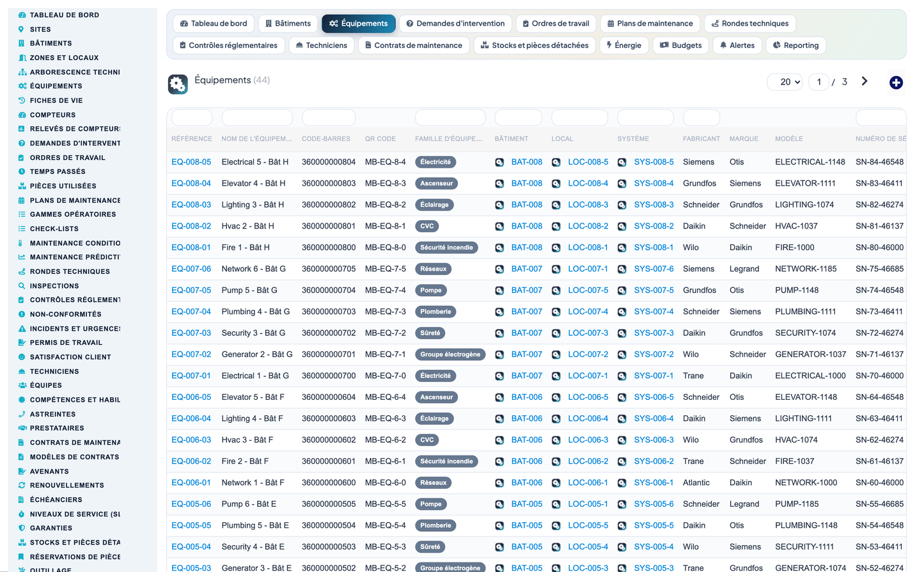
Task: Go to next page chevron
Action: click(x=865, y=81)
